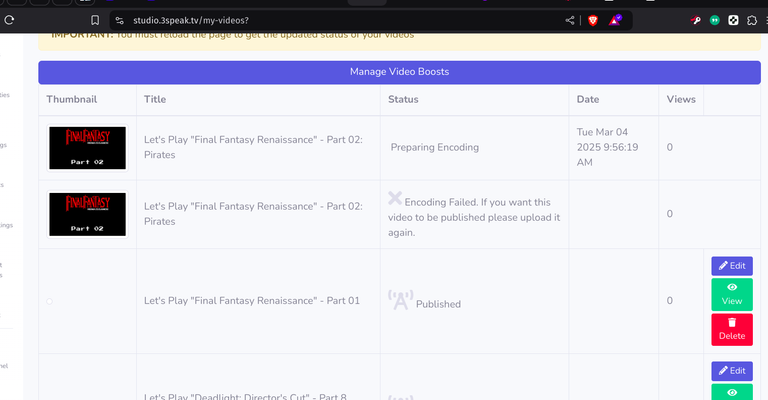The image size is (768, 400).
Task: Bookmark this page using the bookmark icon
Action: (x=95, y=20)
